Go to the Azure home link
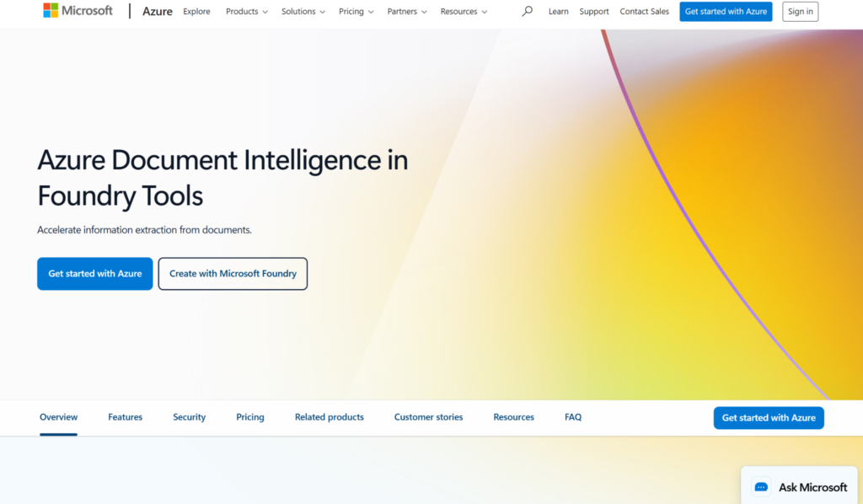This screenshot has height=504, width=863. pos(158,12)
